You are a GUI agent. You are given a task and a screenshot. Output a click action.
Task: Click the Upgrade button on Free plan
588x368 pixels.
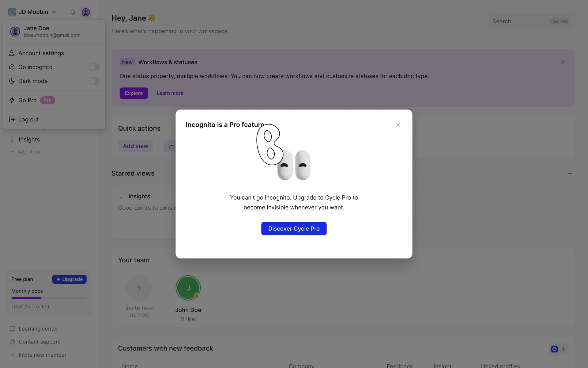coord(69,279)
